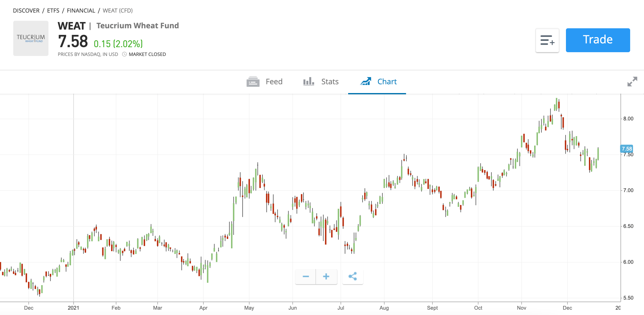Go to DISCOVER breadcrumb link
The image size is (644, 315).
click(26, 11)
